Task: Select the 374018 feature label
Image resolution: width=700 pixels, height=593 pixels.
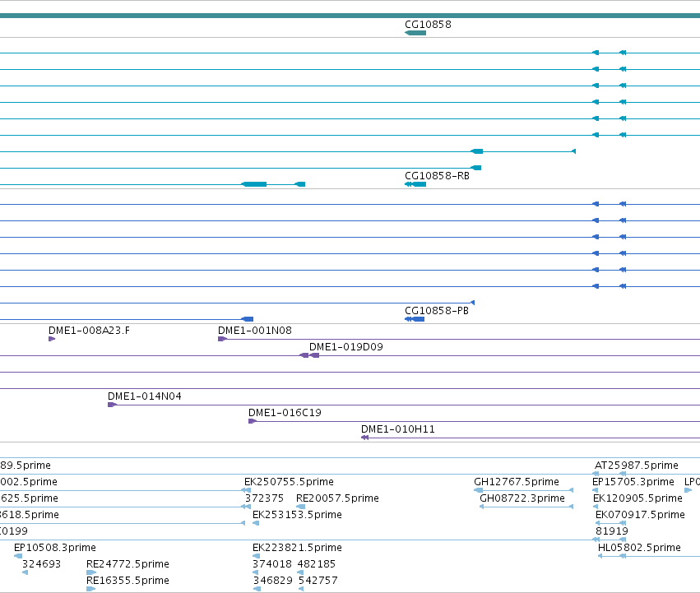Action: point(272,564)
